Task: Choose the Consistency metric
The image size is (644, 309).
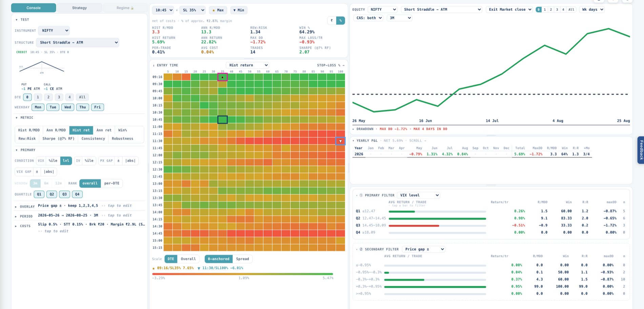Action: point(93,139)
